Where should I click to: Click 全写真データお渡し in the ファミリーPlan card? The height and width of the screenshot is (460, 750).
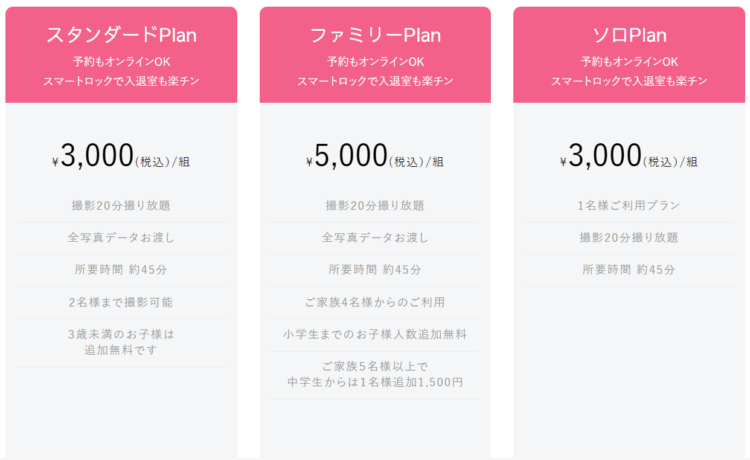click(x=375, y=238)
